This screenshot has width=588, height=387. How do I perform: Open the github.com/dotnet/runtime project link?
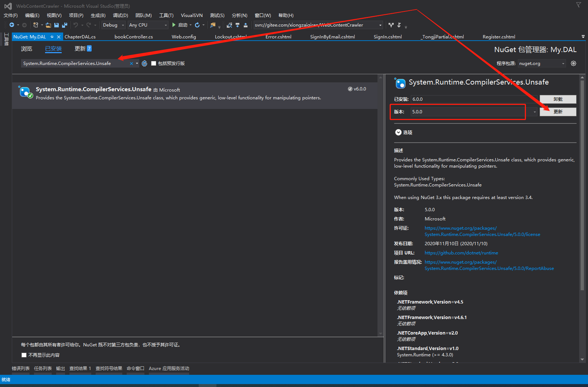point(461,253)
